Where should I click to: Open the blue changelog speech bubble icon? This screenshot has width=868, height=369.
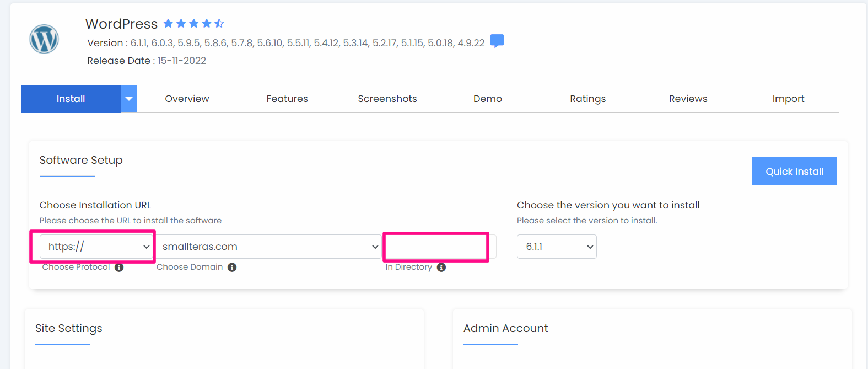[497, 41]
